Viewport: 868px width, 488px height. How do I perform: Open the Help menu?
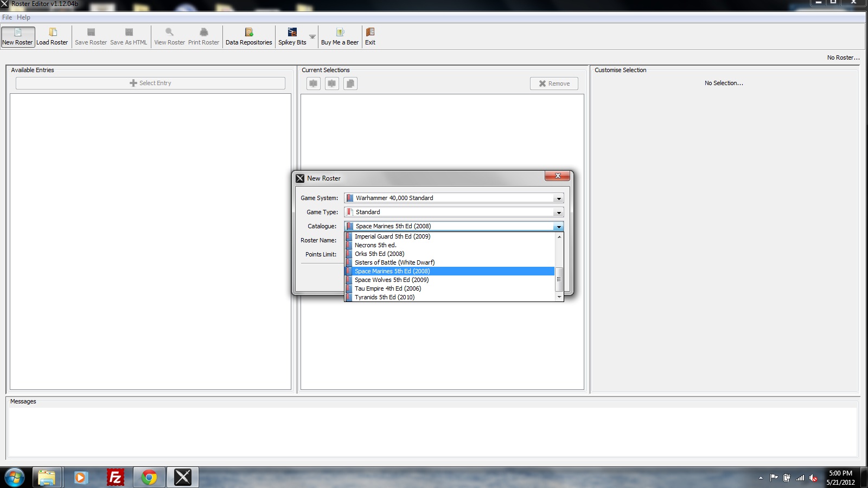click(x=23, y=17)
